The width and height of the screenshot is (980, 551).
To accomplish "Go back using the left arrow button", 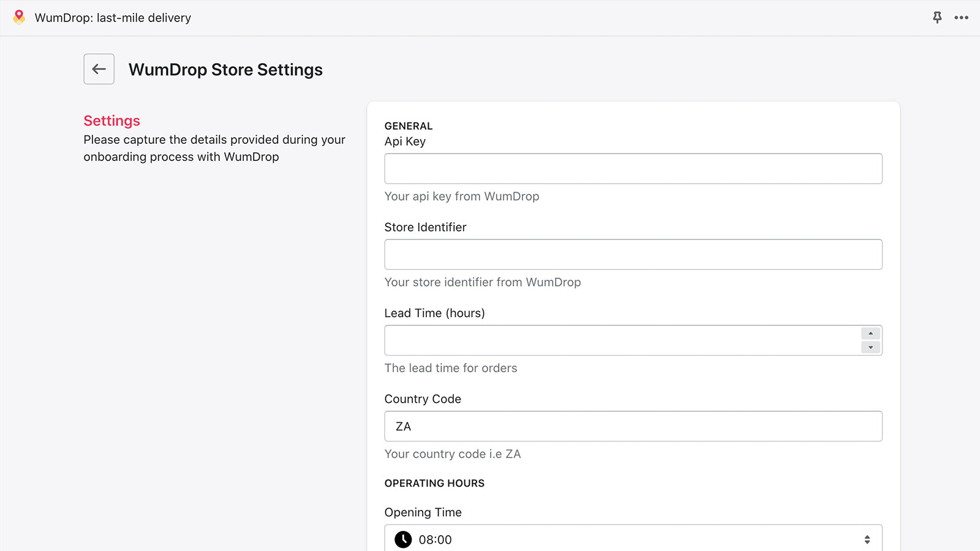I will pos(99,69).
